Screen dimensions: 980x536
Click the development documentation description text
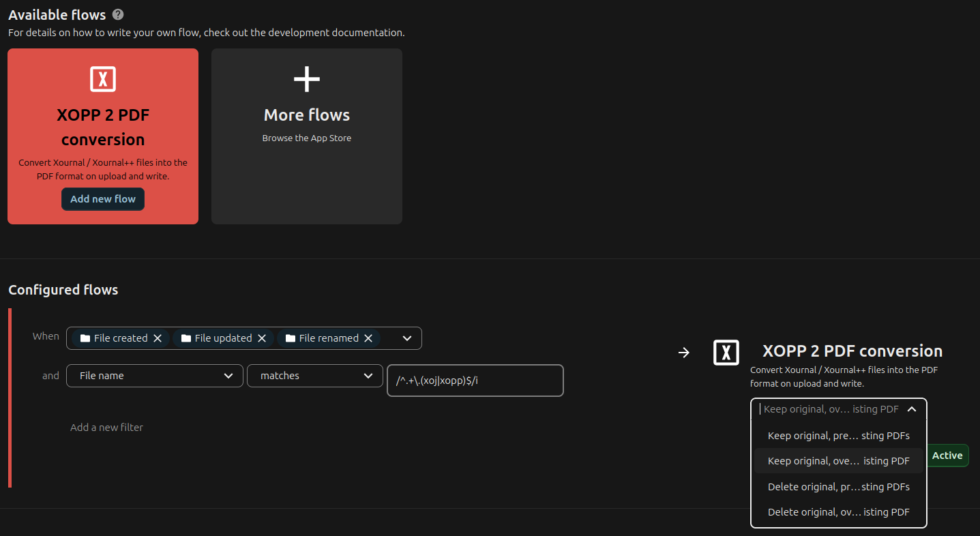tap(207, 32)
